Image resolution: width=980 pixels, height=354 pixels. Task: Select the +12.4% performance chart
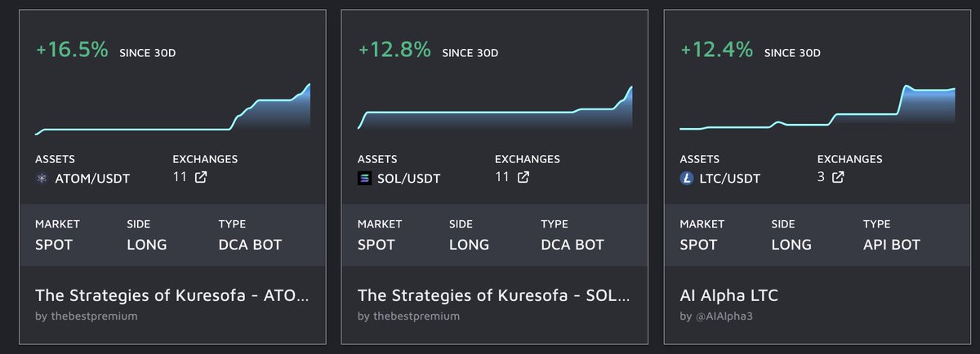coord(817,108)
